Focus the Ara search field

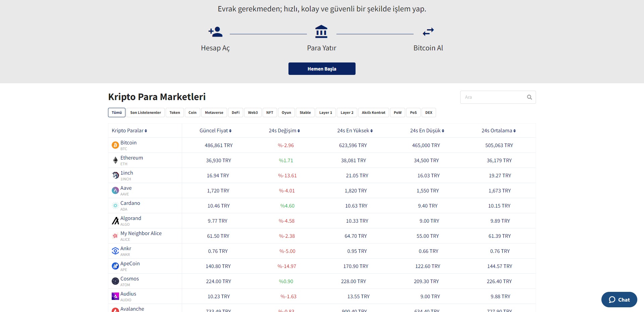(x=493, y=97)
